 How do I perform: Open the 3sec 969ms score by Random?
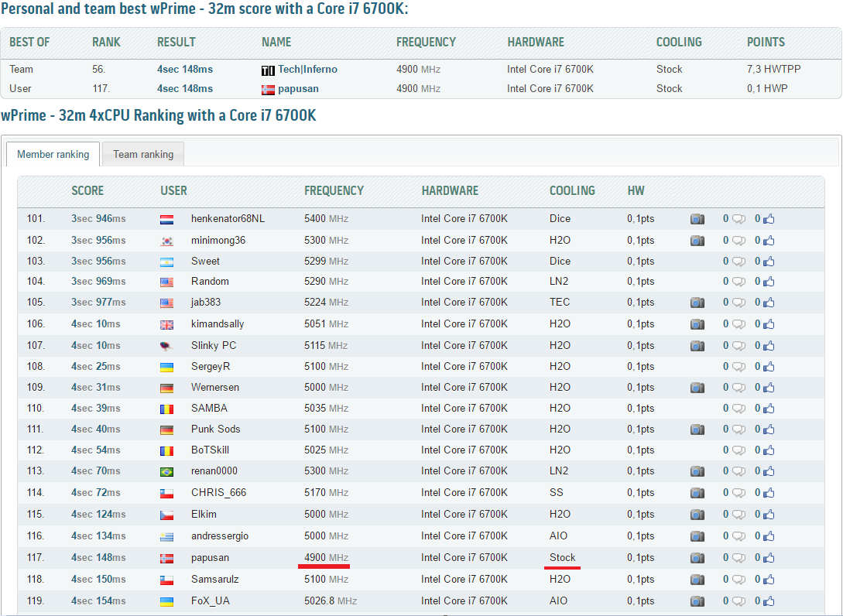coord(98,281)
